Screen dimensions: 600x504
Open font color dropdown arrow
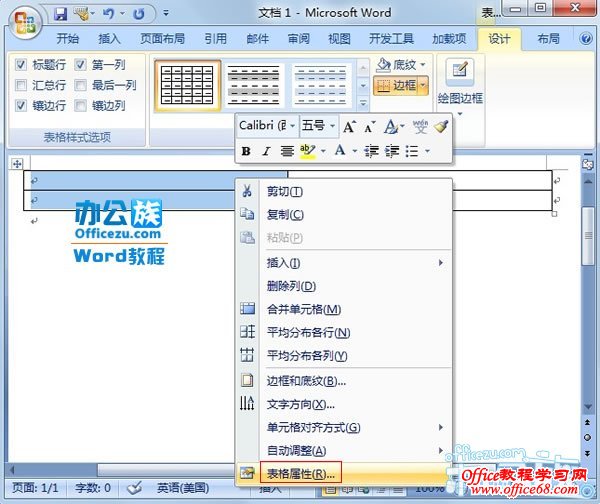tap(354, 151)
